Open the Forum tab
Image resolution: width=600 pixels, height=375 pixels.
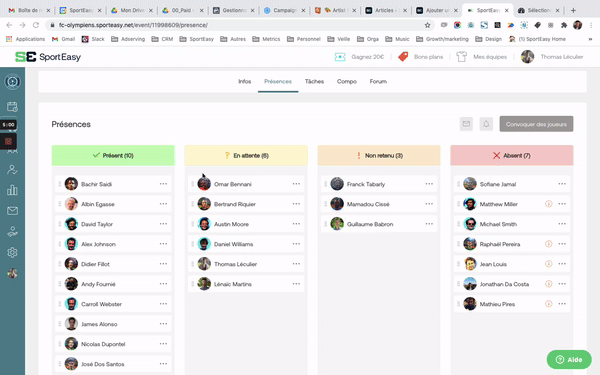[378, 82]
